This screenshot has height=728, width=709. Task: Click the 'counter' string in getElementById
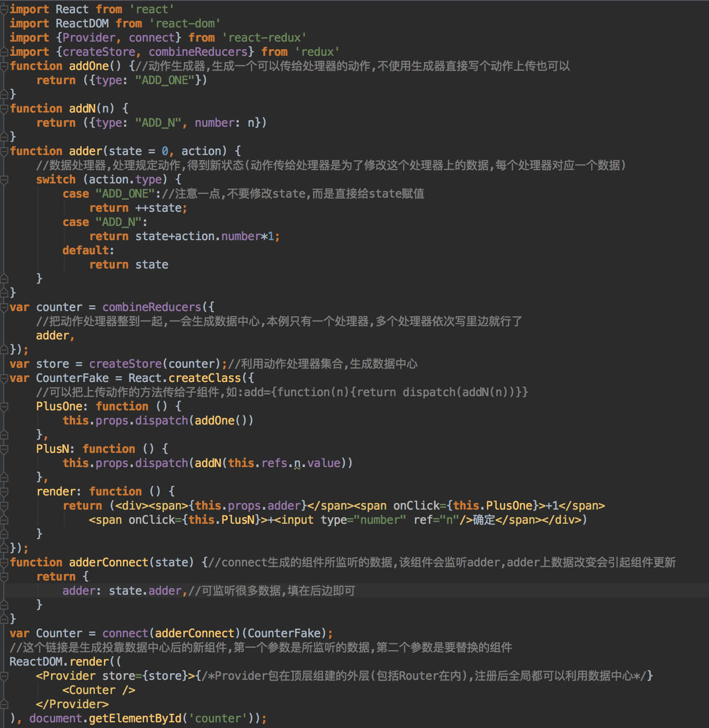click(x=218, y=719)
